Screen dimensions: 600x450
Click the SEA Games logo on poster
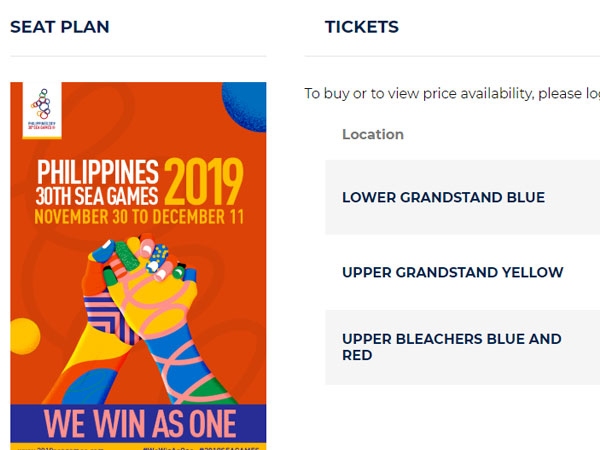pos(36,110)
